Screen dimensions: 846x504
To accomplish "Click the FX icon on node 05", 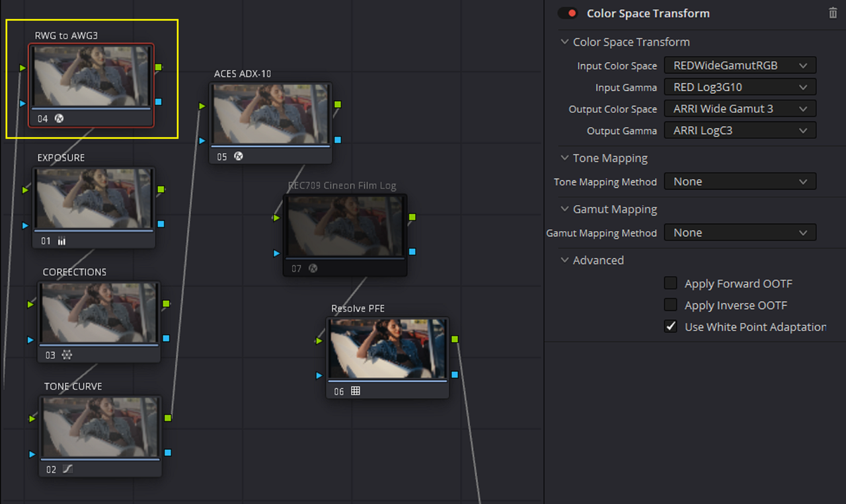I will click(239, 157).
